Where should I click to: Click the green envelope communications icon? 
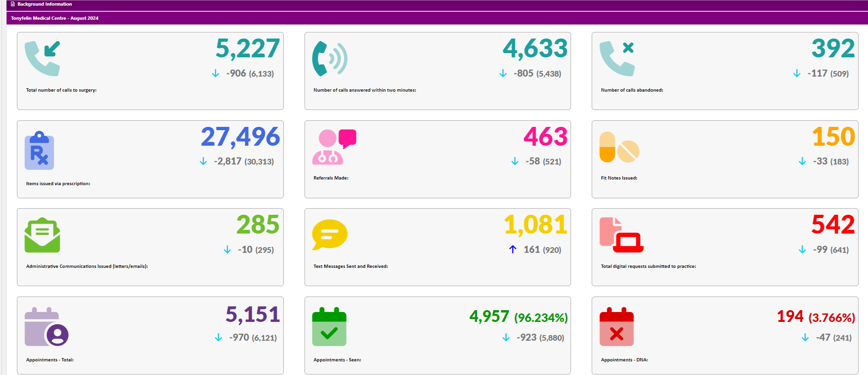[x=42, y=235]
